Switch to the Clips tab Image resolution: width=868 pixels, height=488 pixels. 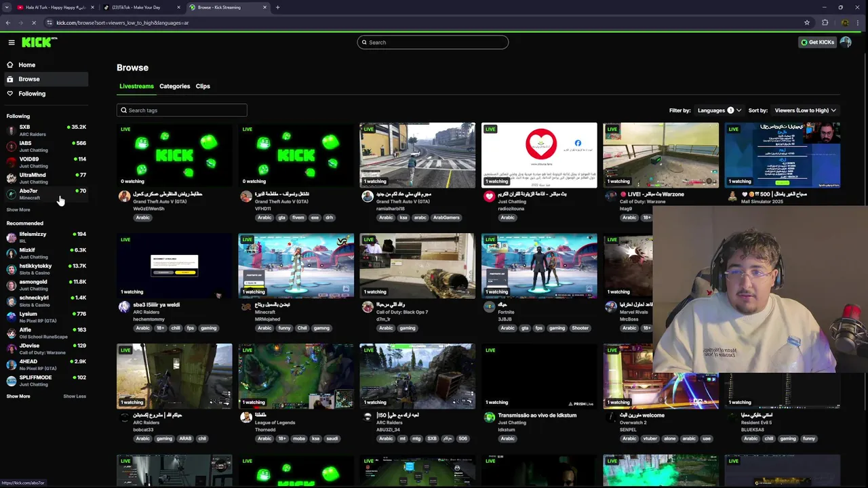tap(203, 86)
